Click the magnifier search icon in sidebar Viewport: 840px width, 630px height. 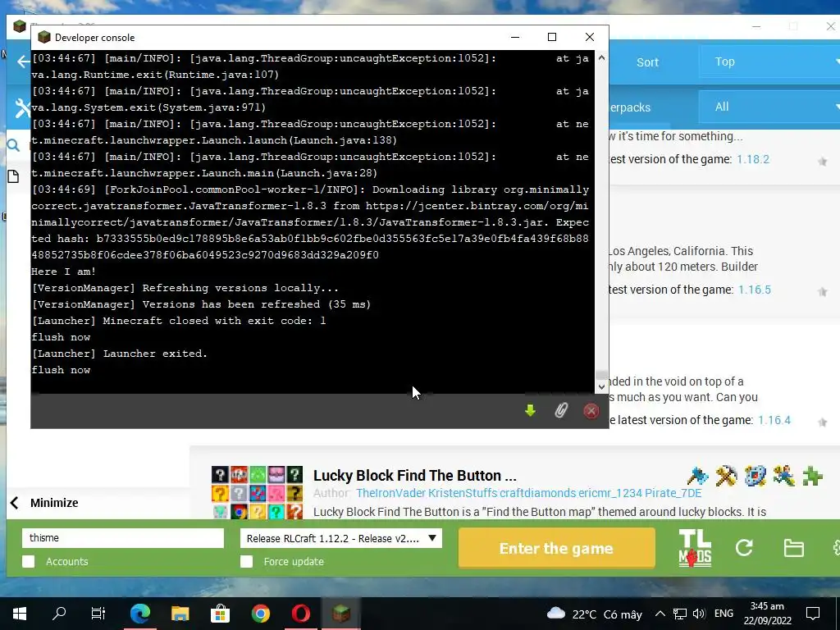point(13,145)
